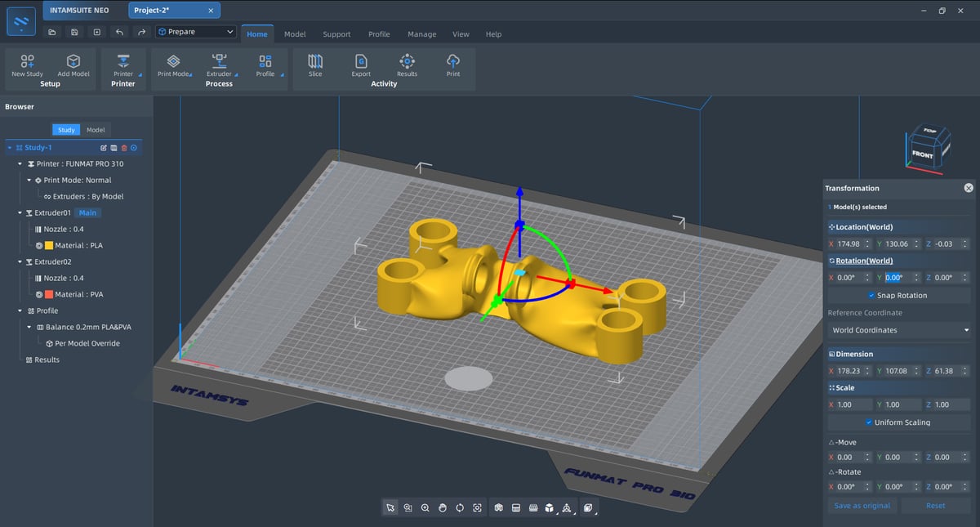Click the yellow PLA material color swatch
980x527 pixels.
49,246
